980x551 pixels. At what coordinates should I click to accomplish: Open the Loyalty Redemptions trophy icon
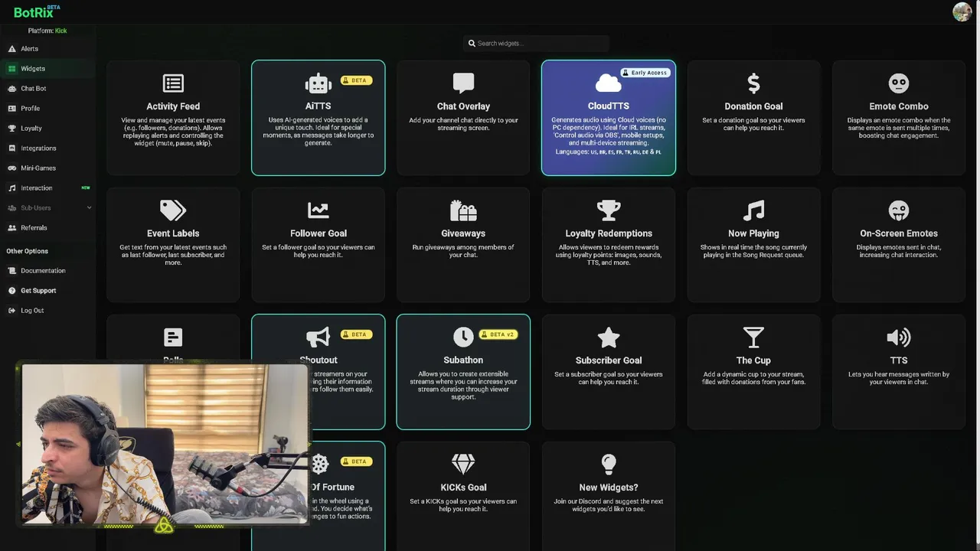tap(609, 210)
